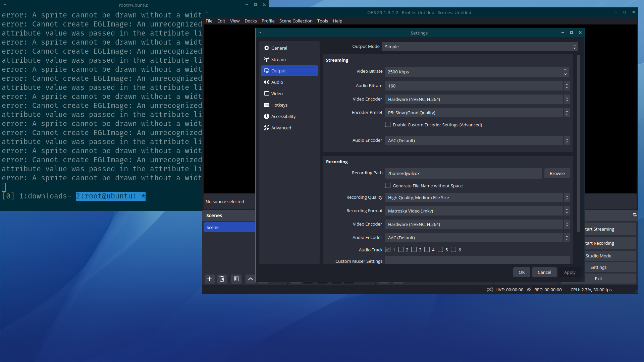
Task: Add a new scene with plus icon
Action: pyautogui.click(x=210, y=279)
